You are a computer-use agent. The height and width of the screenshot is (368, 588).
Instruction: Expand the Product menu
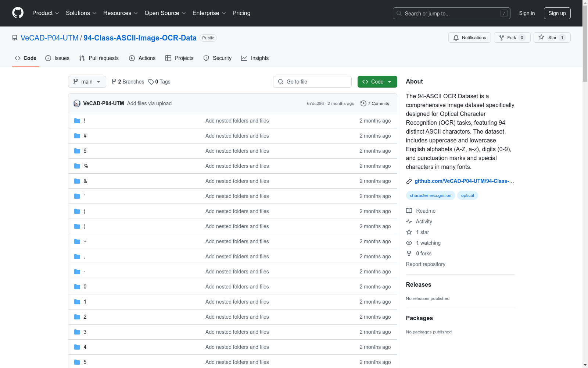[46, 13]
